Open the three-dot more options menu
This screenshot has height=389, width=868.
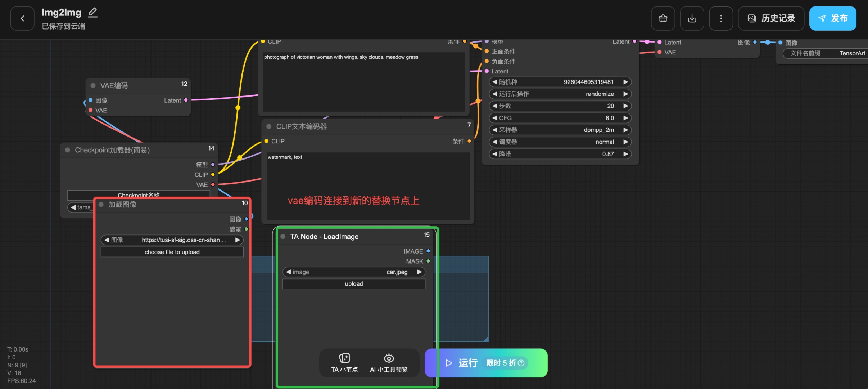(721, 18)
